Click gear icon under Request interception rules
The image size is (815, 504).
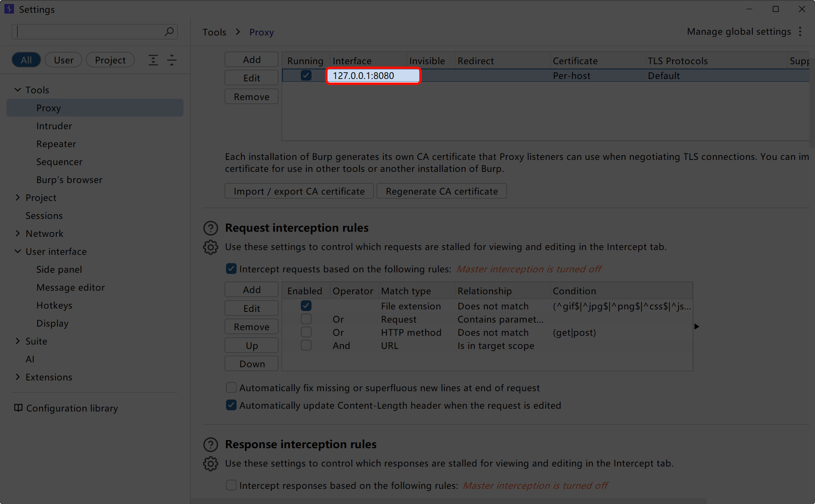coord(211,247)
